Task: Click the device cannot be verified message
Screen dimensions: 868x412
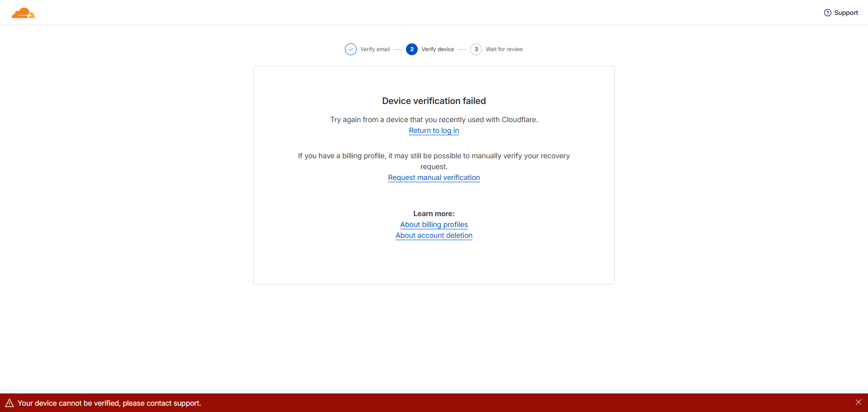Action: [109, 403]
